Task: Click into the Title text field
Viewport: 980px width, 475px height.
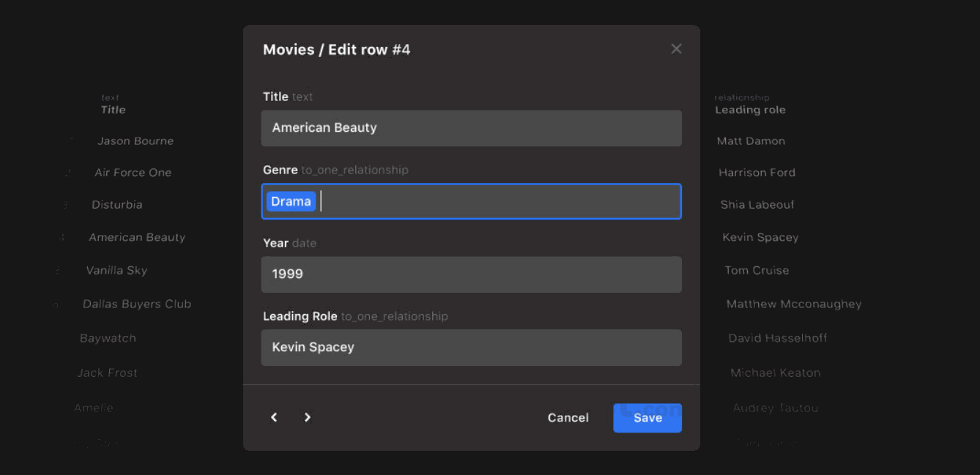Action: point(471,128)
